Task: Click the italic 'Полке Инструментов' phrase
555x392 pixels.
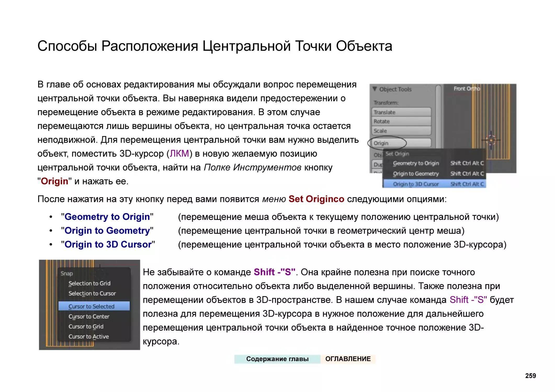Action: [x=252, y=167]
